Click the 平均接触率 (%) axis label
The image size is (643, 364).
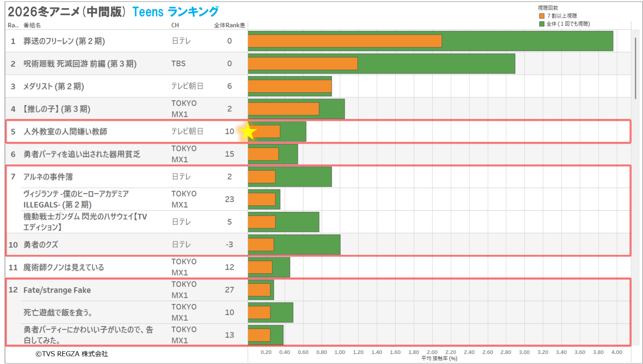click(x=439, y=358)
